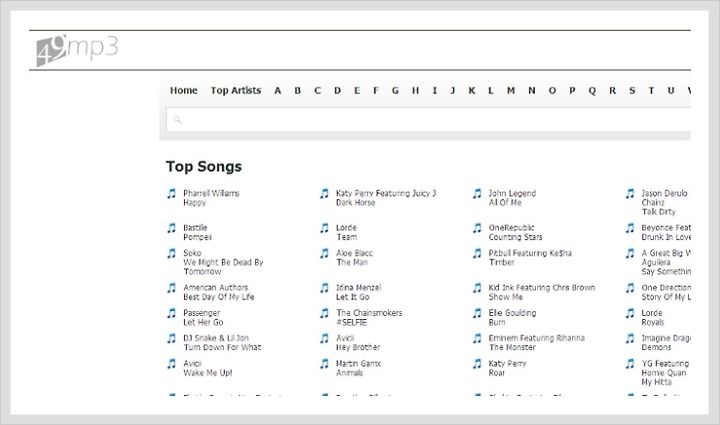Screen dimensions: 720x425
Task: Click music note icon beside Pharrell Williams
Action: 171,194
